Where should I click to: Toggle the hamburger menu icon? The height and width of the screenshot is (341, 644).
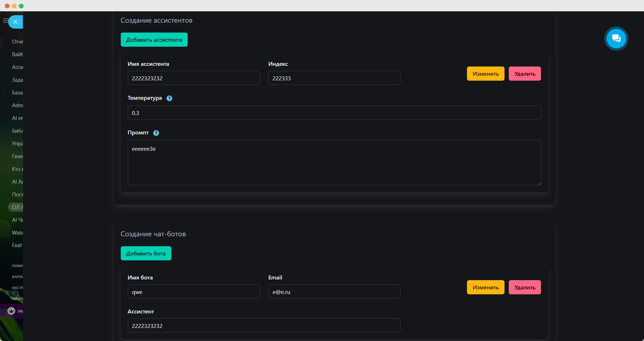point(5,21)
